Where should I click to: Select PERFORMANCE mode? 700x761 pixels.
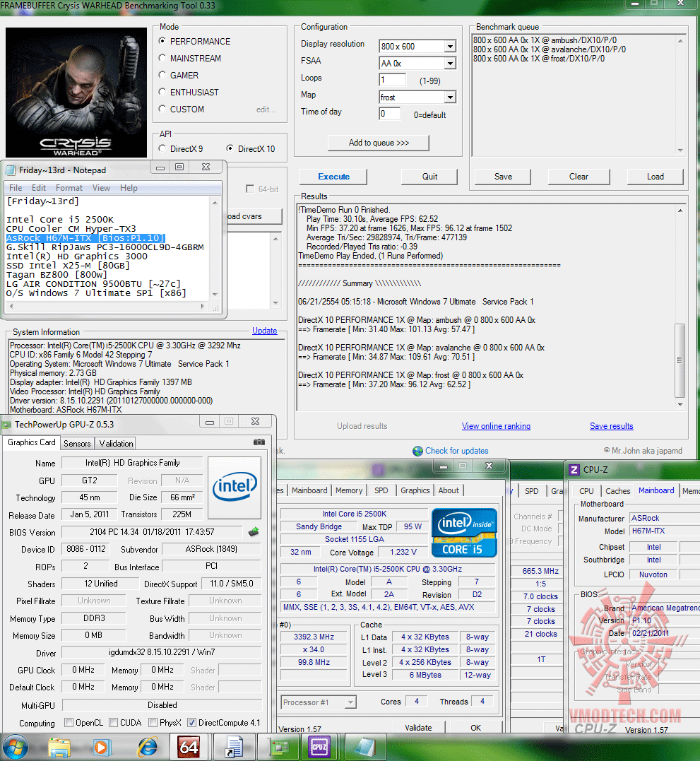(162, 41)
